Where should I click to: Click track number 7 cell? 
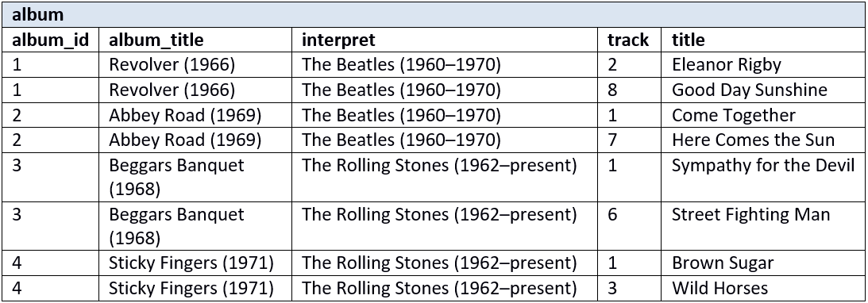630,140
